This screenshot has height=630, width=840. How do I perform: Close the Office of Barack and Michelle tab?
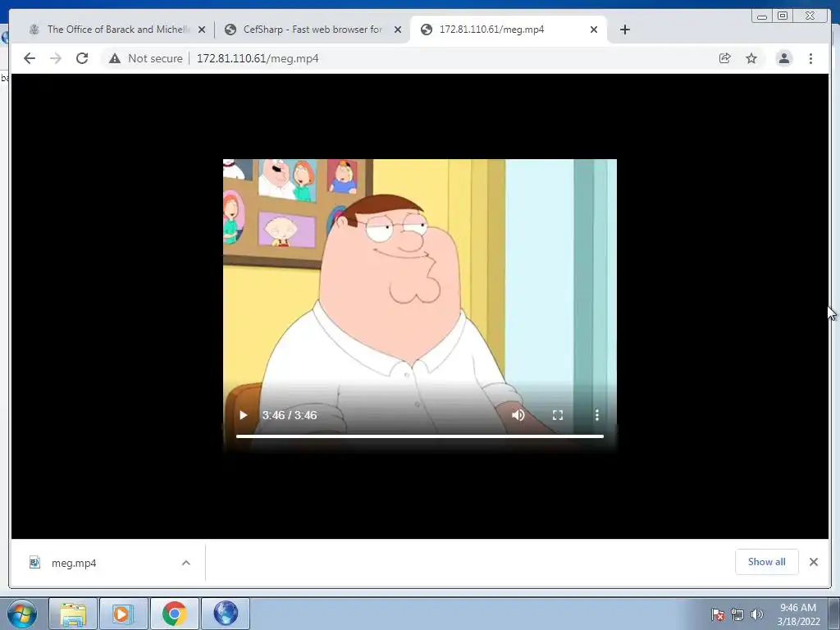202,30
